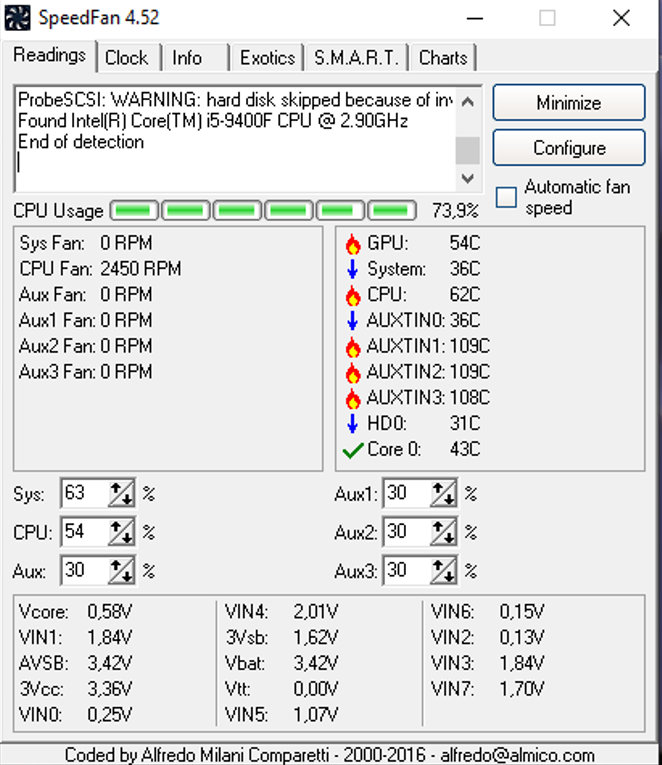
Task: Click the log scrollbar thumb
Action: [x=468, y=151]
